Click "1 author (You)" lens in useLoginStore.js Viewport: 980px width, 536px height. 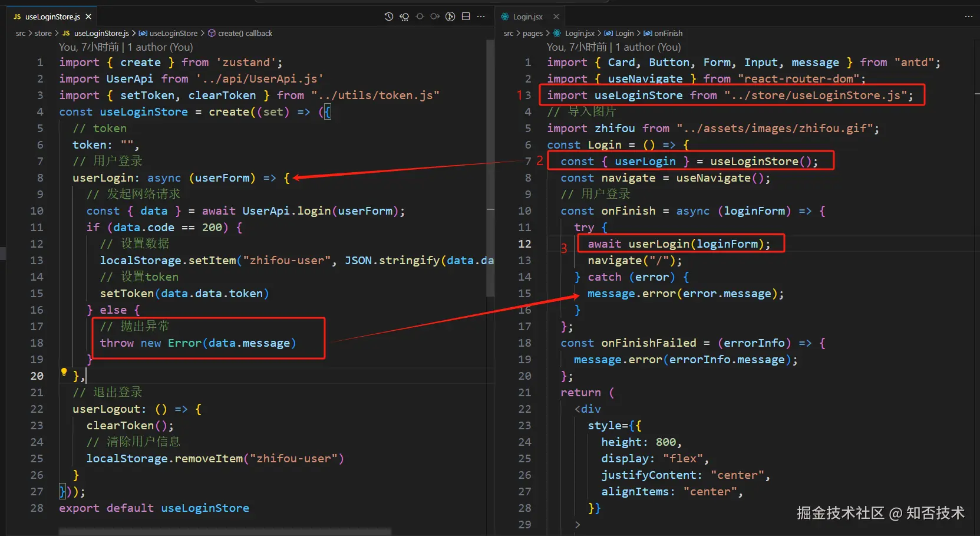click(160, 47)
